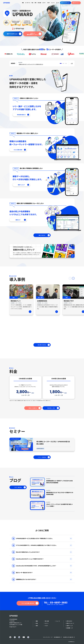Expand FAQ 'UPWARDは他のサービスと何が違いますか'
Image resolution: width=84 pixels, height=644 pixels.
coord(42,539)
